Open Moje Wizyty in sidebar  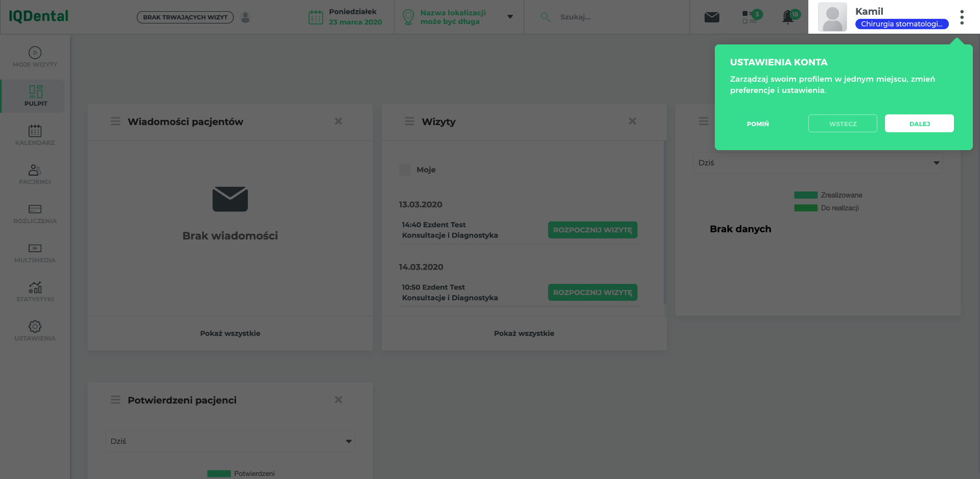pos(35,57)
